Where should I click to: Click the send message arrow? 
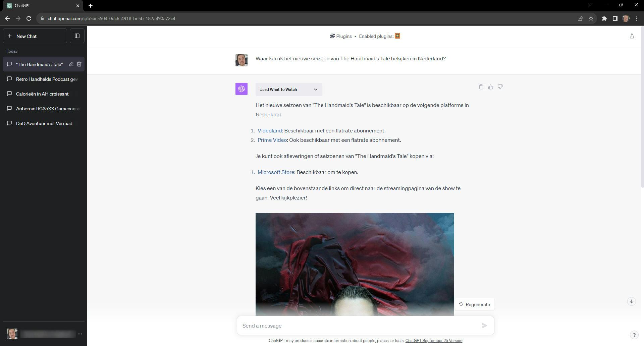point(484,326)
